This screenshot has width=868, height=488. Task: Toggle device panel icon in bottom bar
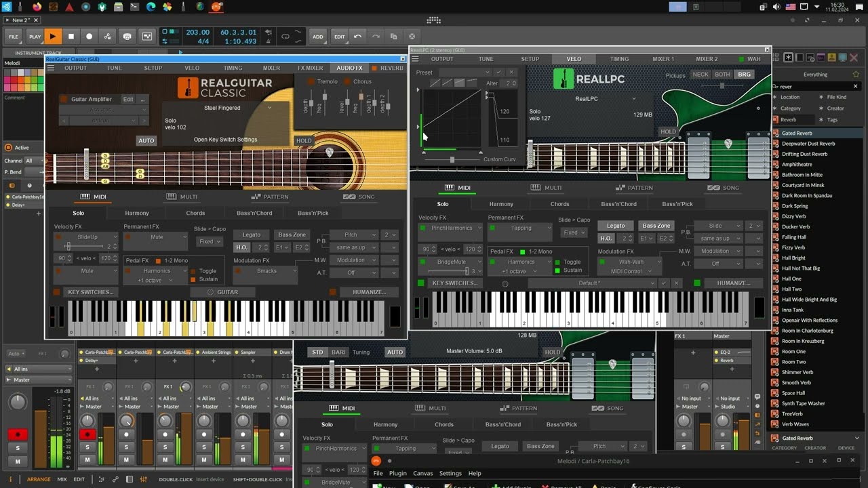(x=130, y=479)
